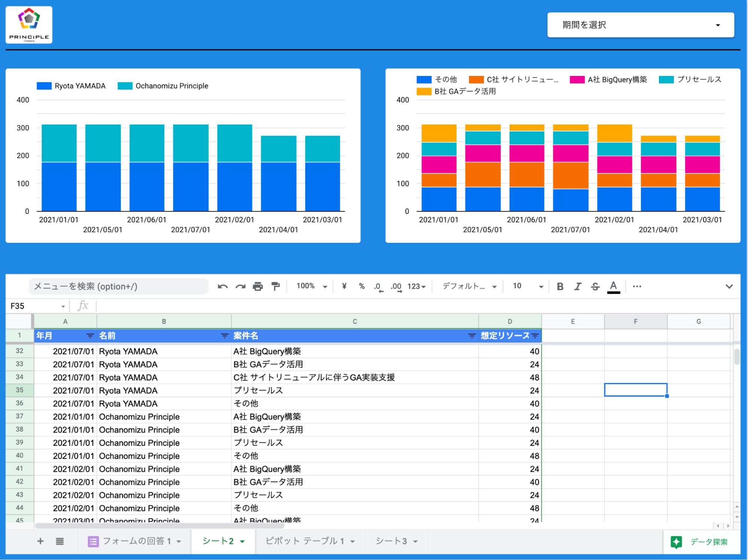Screen dimensions: 748x560
Task: Toggle bold formatting
Action: [560, 287]
